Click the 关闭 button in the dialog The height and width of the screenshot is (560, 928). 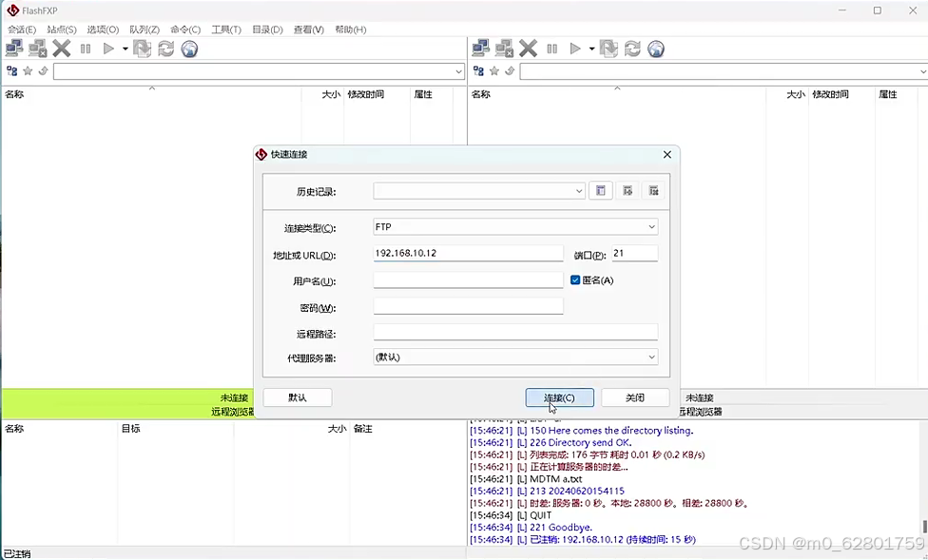[x=635, y=397]
